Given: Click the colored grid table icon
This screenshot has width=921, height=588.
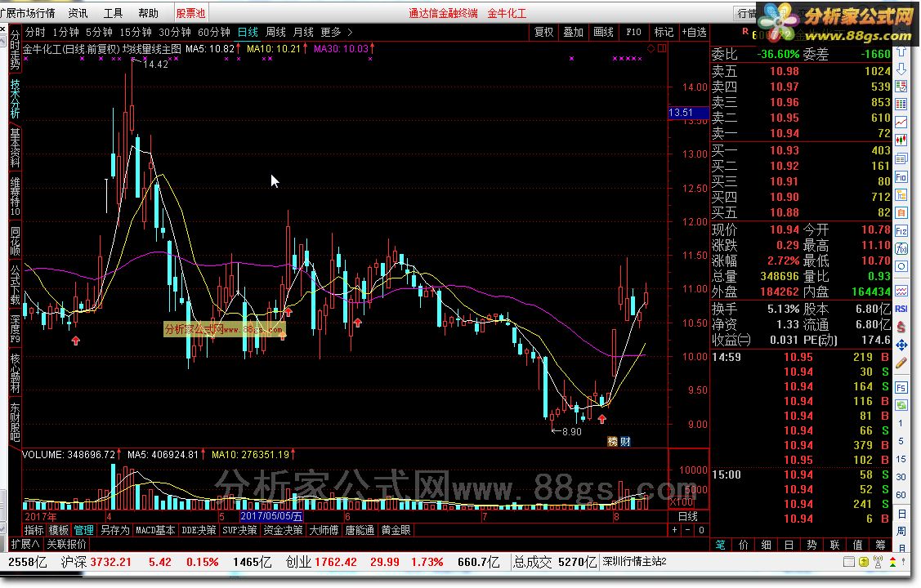Looking at the screenshot, I should coord(901,104).
